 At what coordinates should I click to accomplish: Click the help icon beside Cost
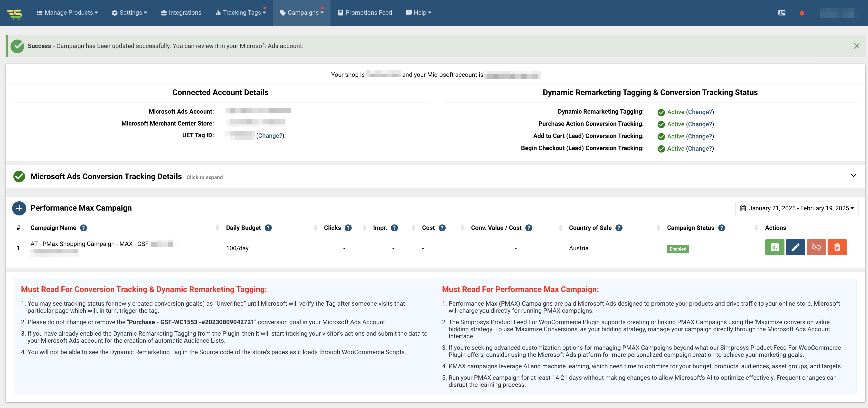[x=442, y=228]
